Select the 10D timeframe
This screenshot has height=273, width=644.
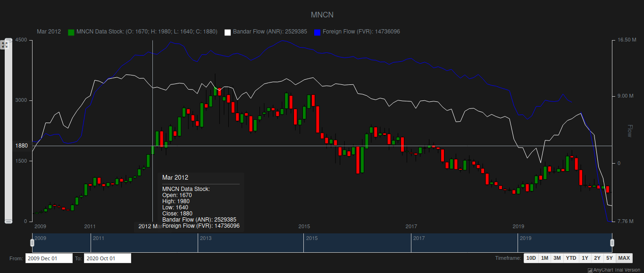point(530,258)
